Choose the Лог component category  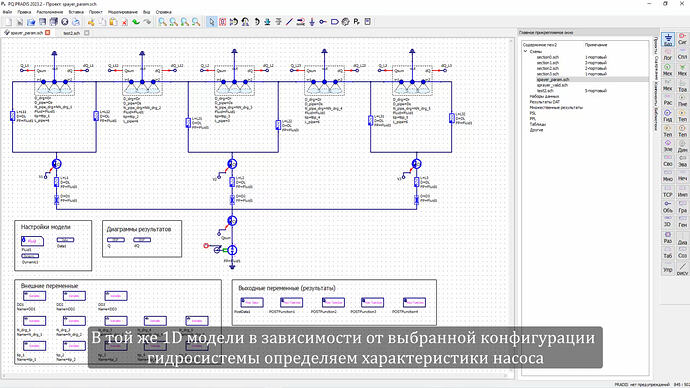coord(668,55)
